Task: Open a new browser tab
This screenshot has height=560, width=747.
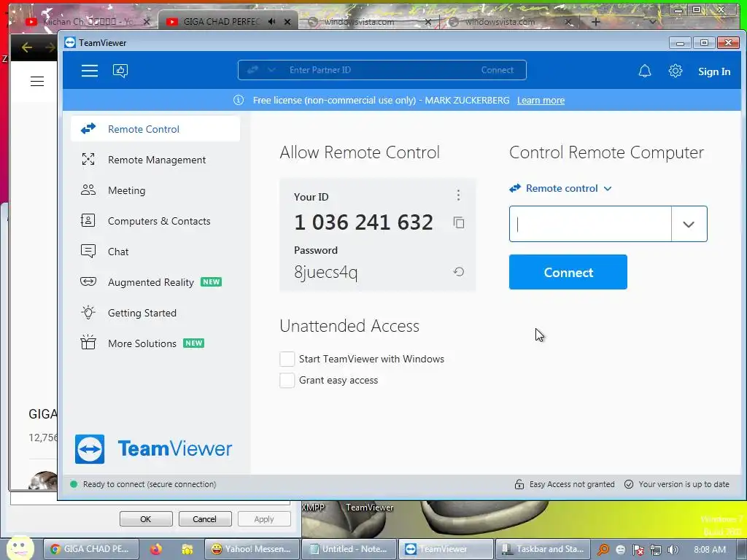Action: [x=595, y=22]
